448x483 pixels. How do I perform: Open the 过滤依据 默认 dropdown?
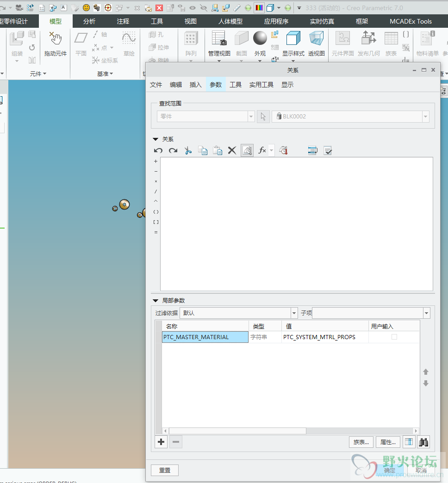point(294,313)
